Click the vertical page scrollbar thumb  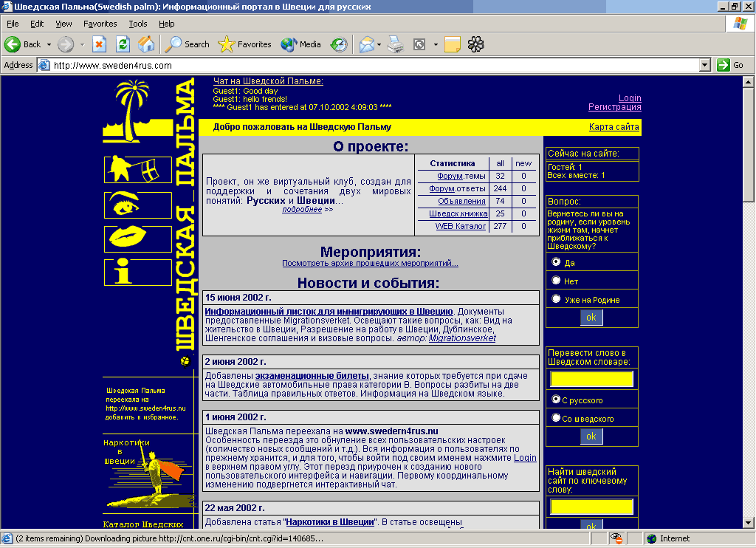[749, 144]
